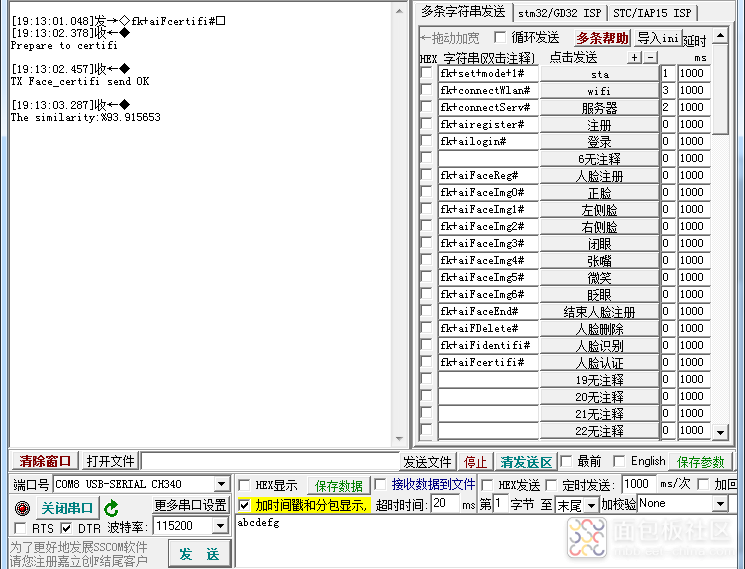Click the 停止 stop button
This screenshot has height=569, width=745.
[475, 462]
